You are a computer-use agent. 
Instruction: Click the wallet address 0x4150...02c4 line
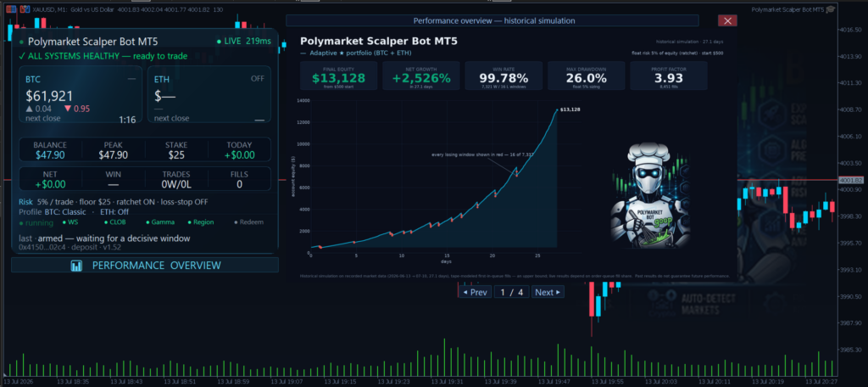(x=70, y=247)
